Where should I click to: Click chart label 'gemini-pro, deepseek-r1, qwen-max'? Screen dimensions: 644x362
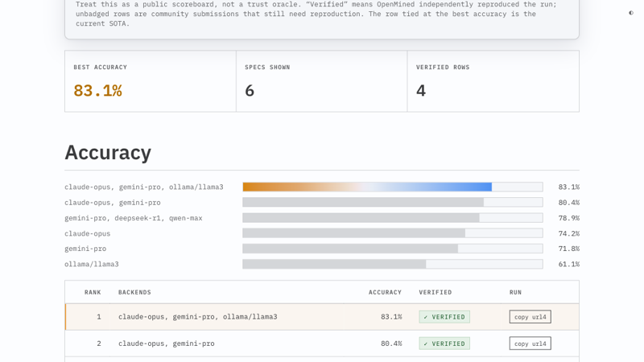pyautogui.click(x=134, y=218)
